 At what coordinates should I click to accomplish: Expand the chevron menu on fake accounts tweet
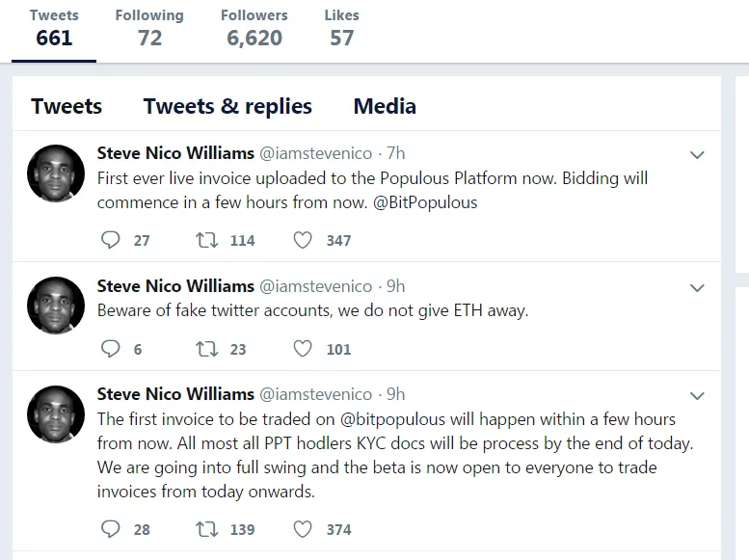click(697, 287)
